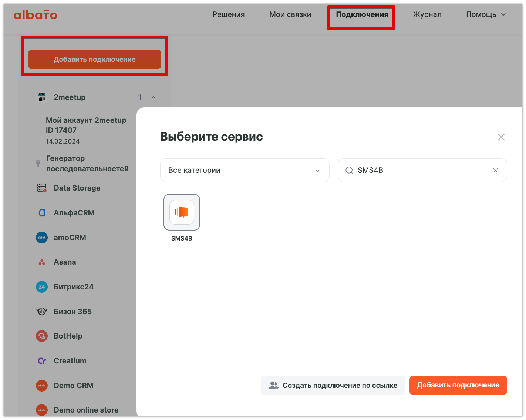Click the BotHelp icon
This screenshot has height=420, width=526.
[42, 336]
